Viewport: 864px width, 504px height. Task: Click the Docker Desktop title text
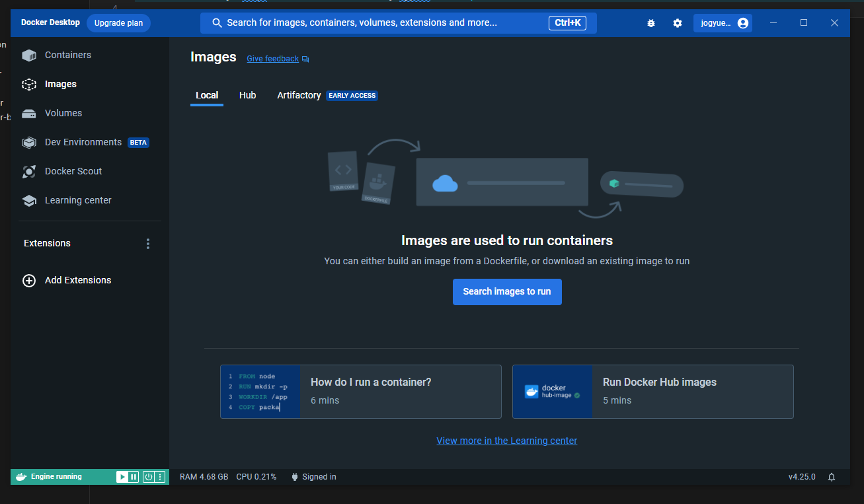50,22
